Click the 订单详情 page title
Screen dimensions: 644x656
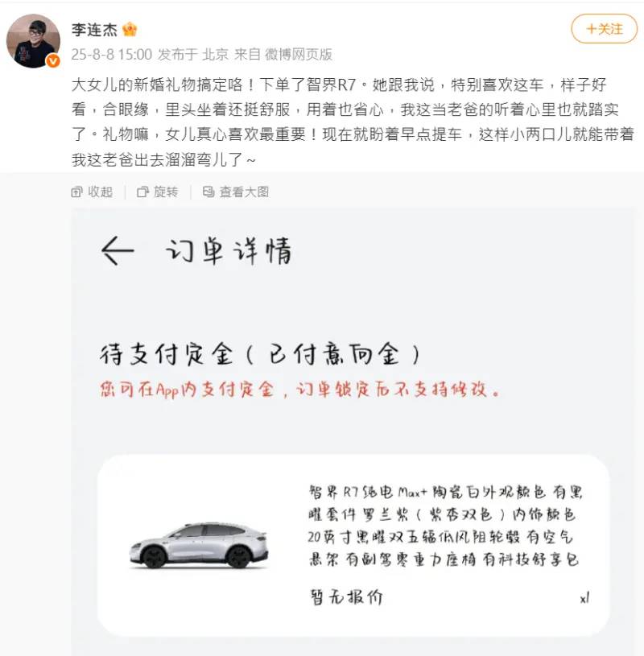pyautogui.click(x=229, y=251)
